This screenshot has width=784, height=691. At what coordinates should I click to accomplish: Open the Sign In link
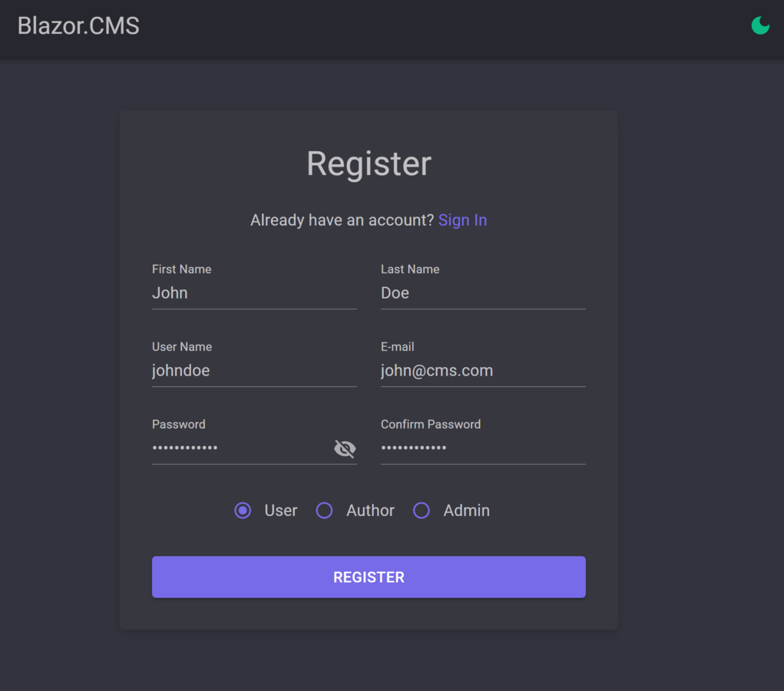click(x=462, y=220)
